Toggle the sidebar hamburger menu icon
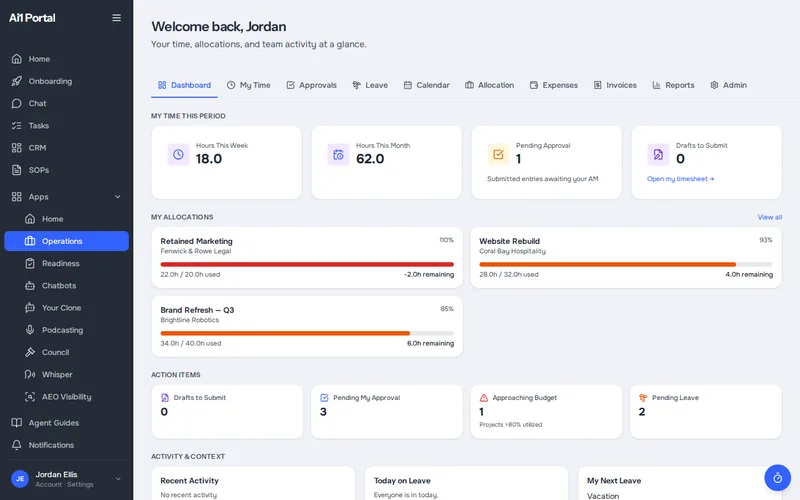 click(x=116, y=18)
